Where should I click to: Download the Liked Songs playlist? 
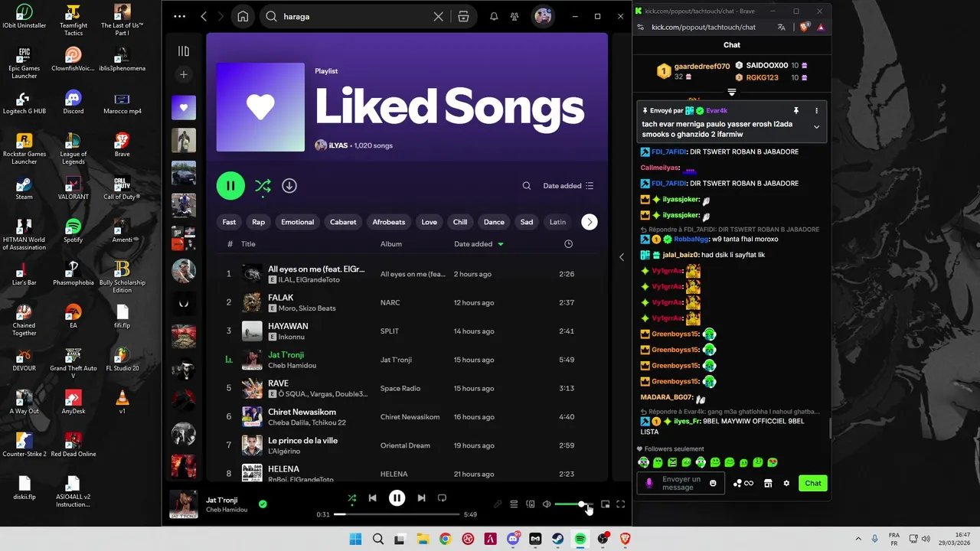click(x=289, y=186)
